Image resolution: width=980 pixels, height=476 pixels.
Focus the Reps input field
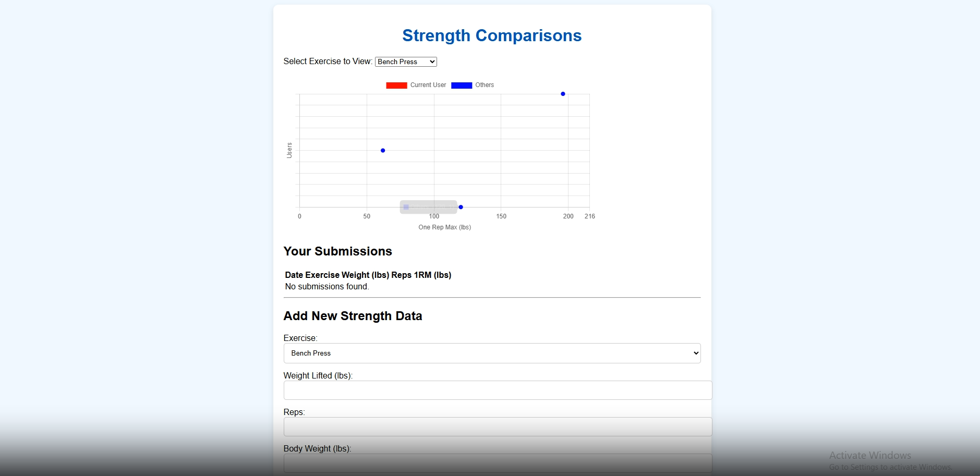coord(498,426)
